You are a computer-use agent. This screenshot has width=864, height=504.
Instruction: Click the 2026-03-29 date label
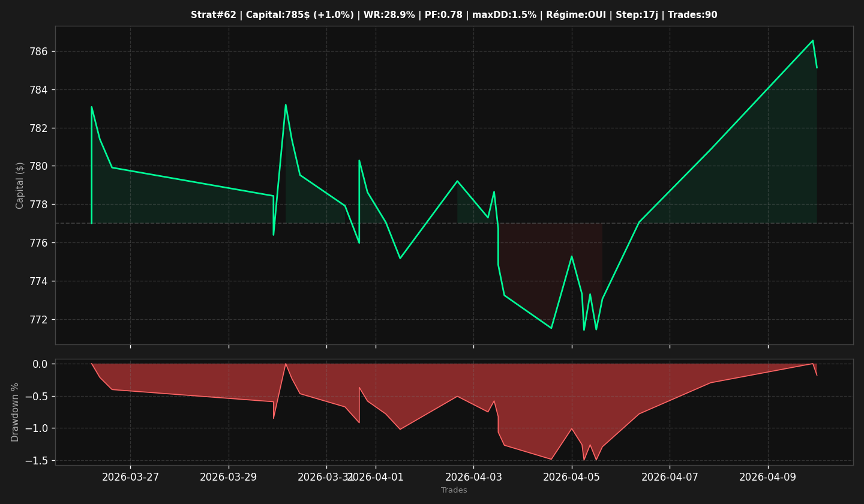click(x=229, y=477)
